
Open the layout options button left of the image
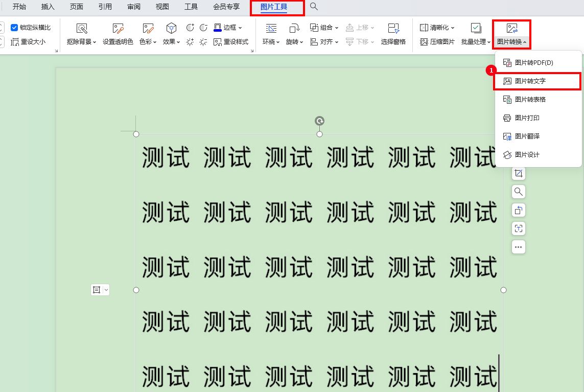pos(100,290)
